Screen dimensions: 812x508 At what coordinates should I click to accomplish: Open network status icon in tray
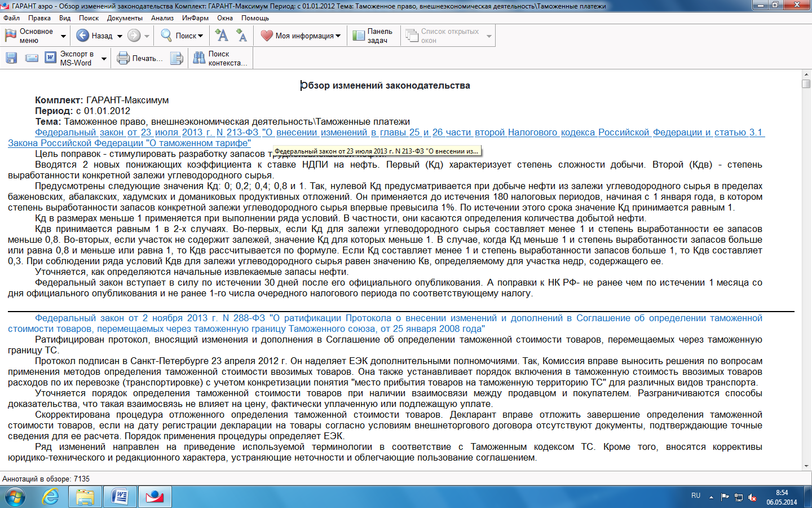[739, 497]
